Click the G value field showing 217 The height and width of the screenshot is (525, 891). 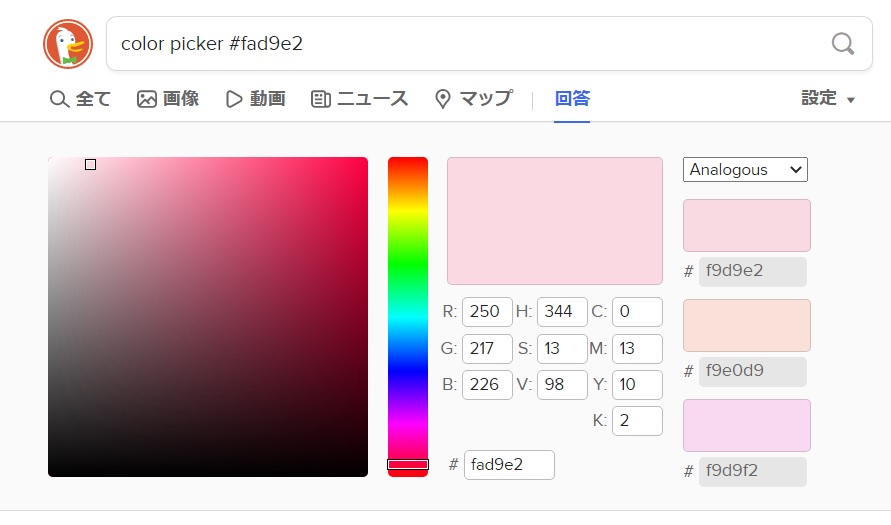coord(488,349)
